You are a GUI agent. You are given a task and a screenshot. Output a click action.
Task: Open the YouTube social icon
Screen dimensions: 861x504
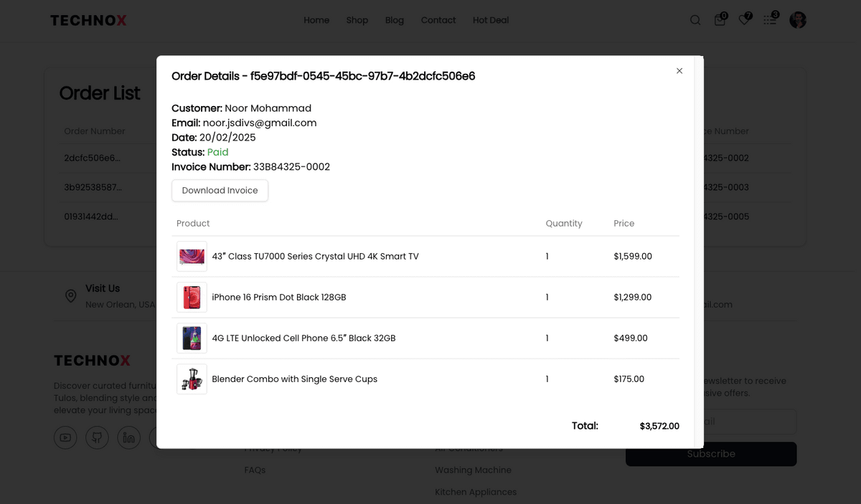[65, 437]
